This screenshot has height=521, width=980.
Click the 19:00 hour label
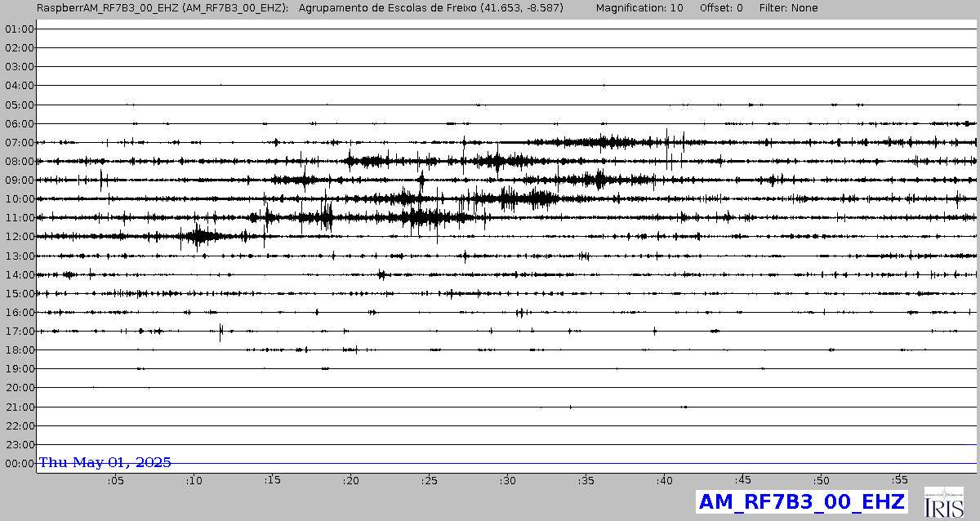(20, 368)
